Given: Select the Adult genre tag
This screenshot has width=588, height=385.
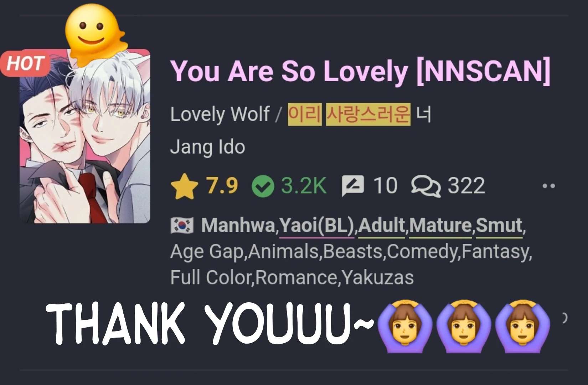Looking at the screenshot, I should (x=382, y=225).
